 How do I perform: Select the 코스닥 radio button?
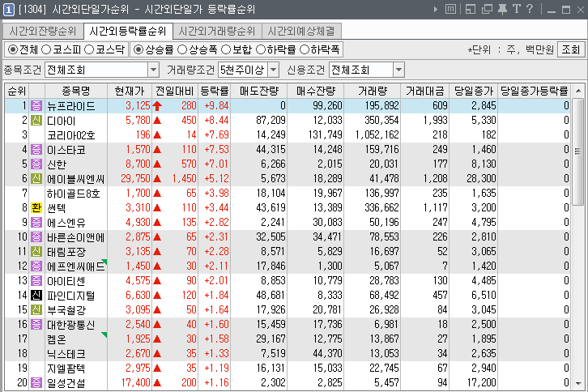(x=89, y=49)
